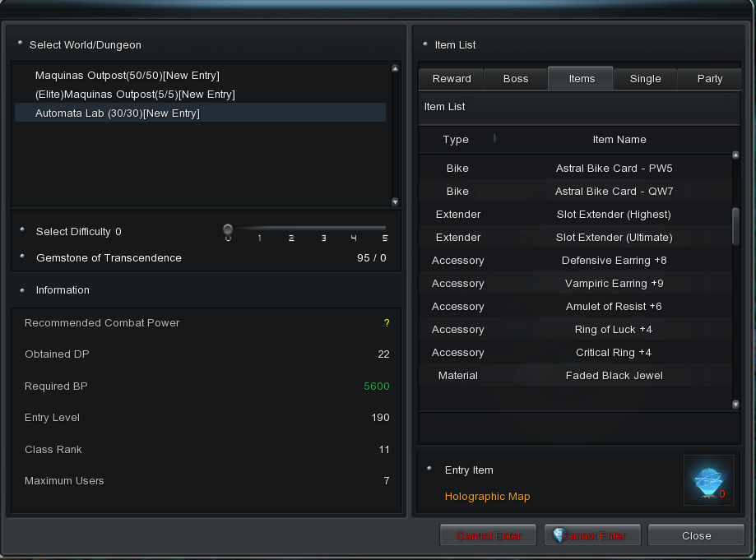Click item list scroll up arrow
Viewport: 756px width, 560px height.
pos(735,155)
